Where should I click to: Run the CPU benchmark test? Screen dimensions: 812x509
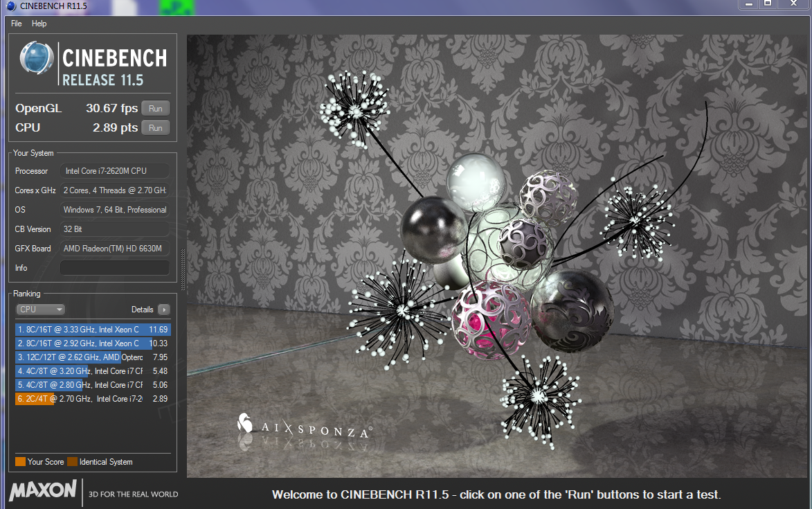(155, 128)
